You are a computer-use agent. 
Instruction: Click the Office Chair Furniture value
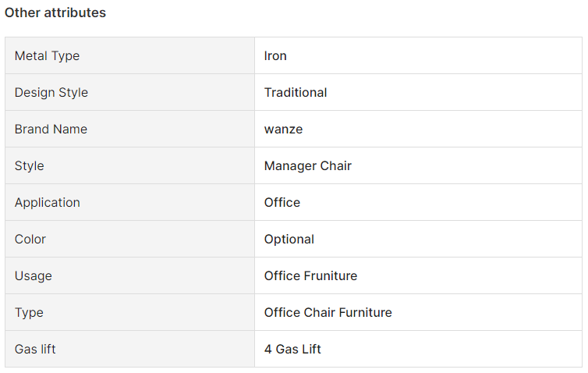(x=328, y=313)
